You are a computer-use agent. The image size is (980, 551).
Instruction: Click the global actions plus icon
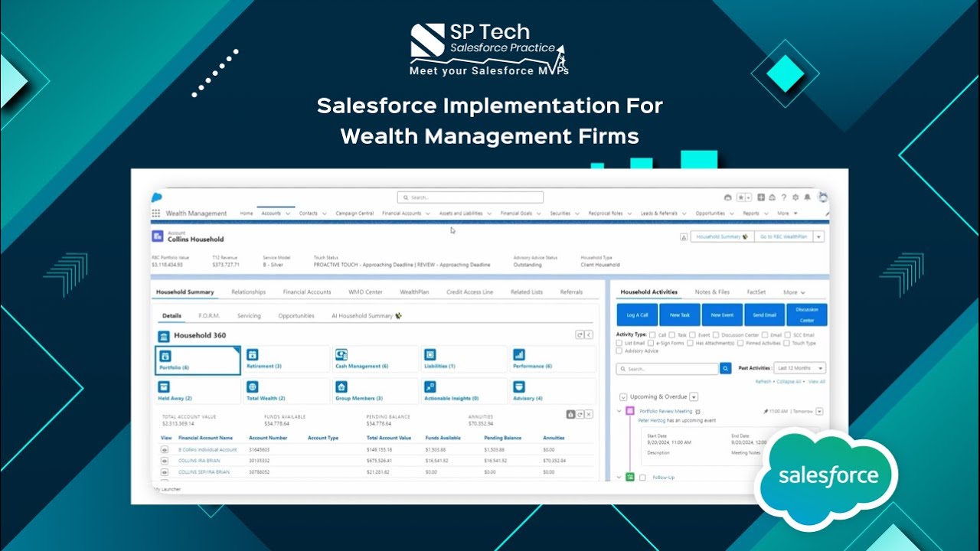pyautogui.click(x=763, y=197)
